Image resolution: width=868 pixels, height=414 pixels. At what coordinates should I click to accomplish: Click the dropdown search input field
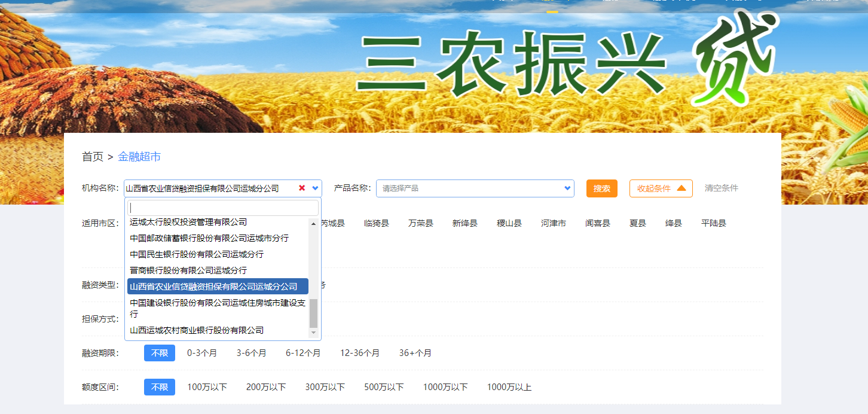tap(222, 206)
